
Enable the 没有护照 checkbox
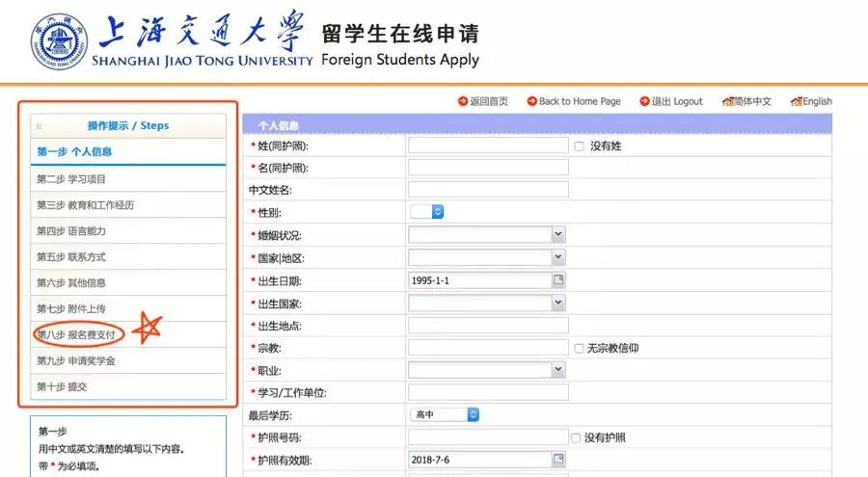[x=576, y=437]
